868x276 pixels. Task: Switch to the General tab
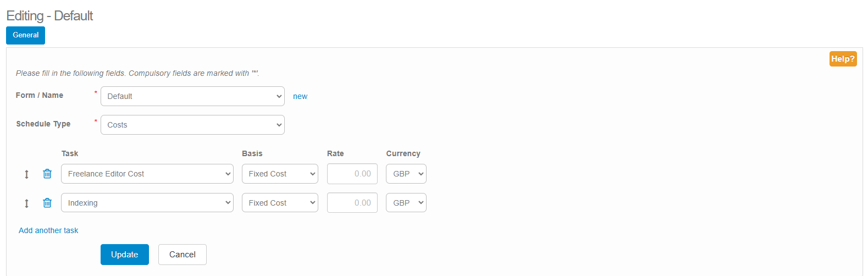point(25,35)
